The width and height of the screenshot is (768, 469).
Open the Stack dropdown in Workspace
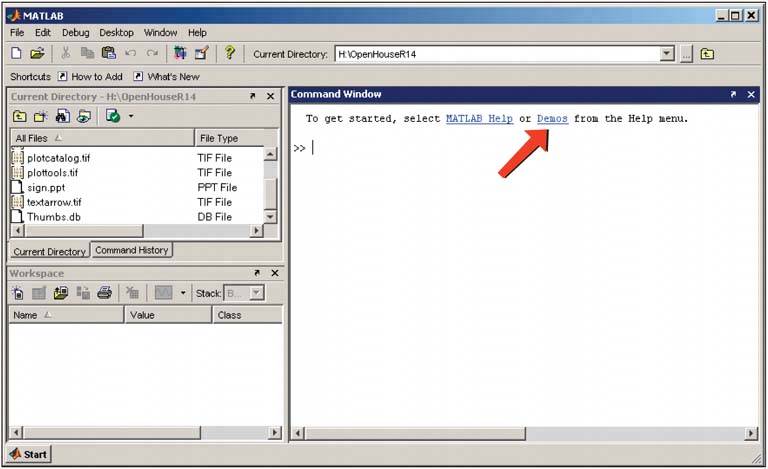(x=256, y=293)
